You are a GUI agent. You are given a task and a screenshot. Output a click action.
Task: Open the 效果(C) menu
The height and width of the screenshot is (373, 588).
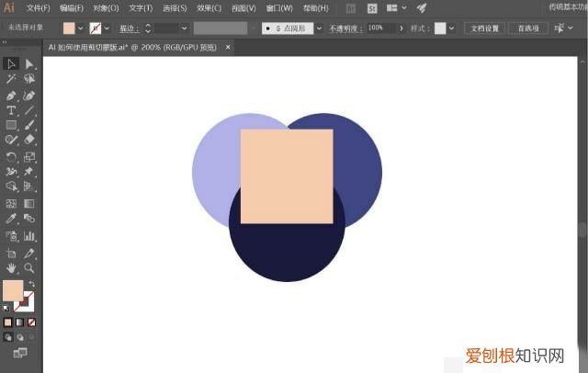[209, 8]
